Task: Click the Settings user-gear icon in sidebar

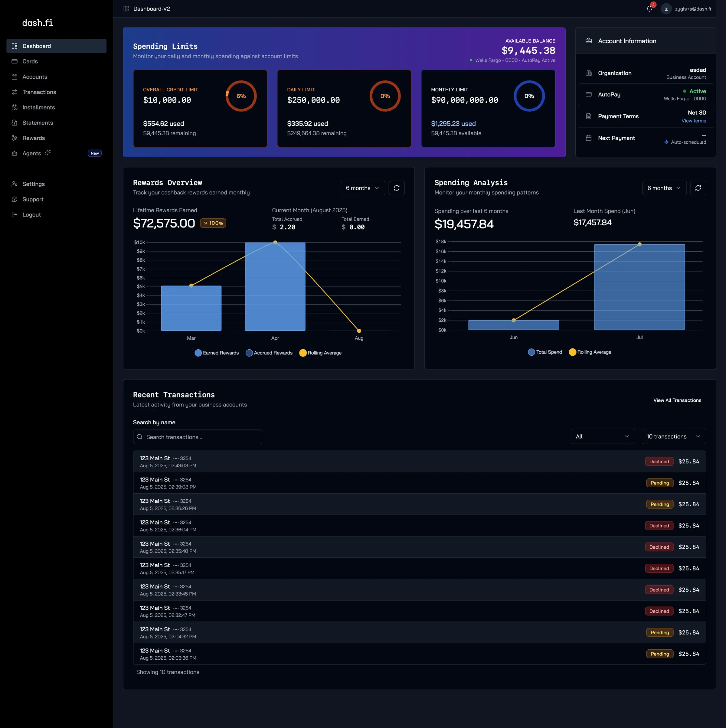Action: 15,184
